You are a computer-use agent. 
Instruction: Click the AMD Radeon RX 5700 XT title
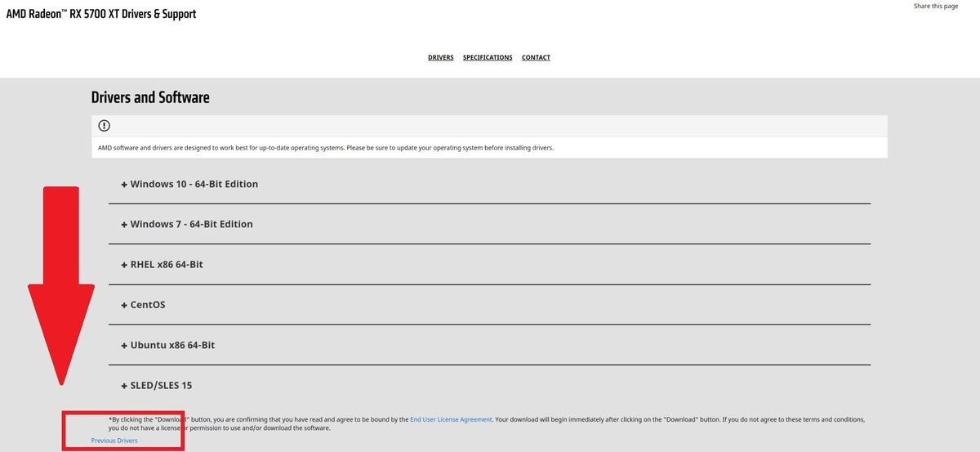click(101, 14)
